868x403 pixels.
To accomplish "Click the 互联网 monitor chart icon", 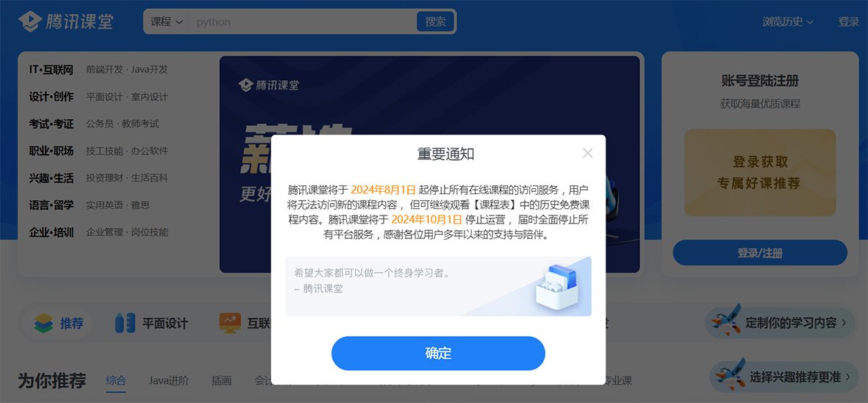I will (x=230, y=323).
